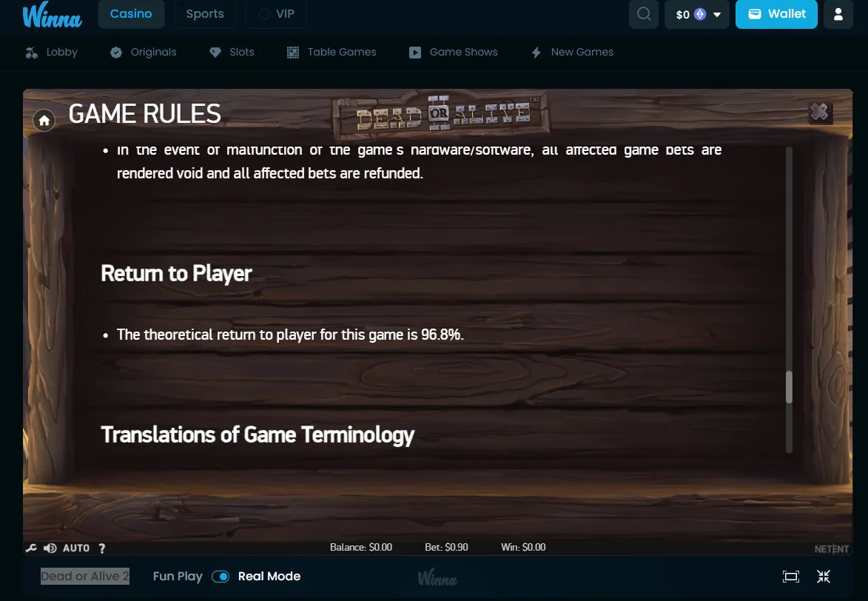Toggle between Fun Play and Real Mode
The height and width of the screenshot is (601, 868).
pyautogui.click(x=221, y=577)
